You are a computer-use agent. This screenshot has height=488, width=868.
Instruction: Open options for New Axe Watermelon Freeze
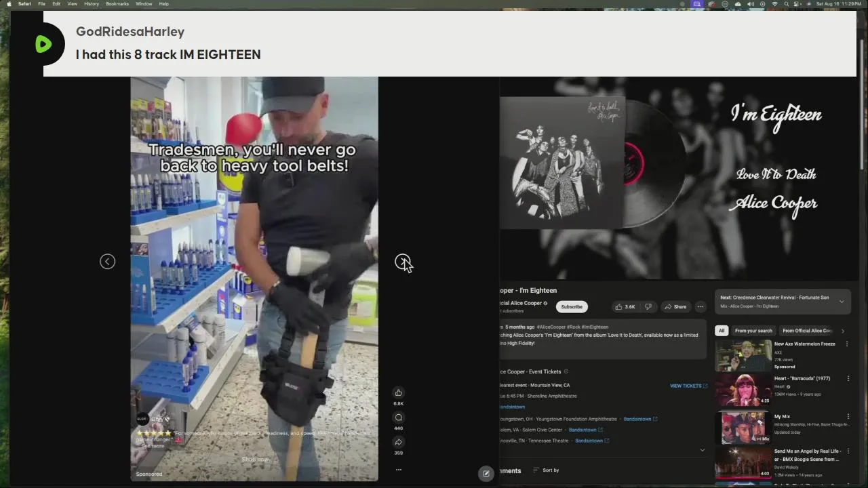point(846,344)
